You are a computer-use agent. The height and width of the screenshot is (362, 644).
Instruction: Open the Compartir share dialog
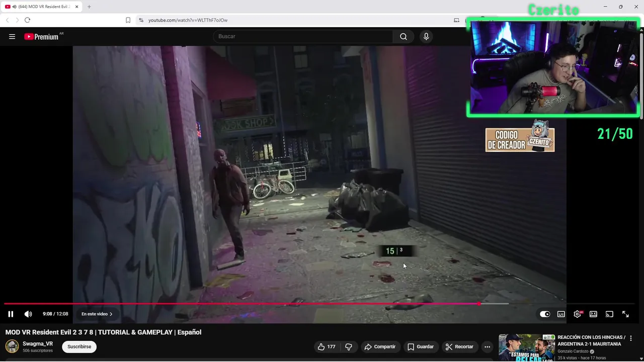380,347
